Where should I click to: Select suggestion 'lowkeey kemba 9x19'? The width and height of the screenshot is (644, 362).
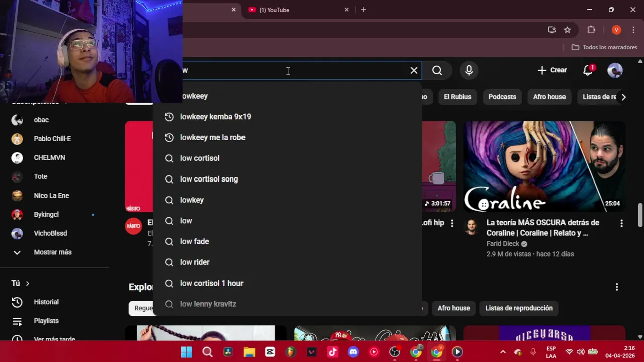(x=287, y=117)
